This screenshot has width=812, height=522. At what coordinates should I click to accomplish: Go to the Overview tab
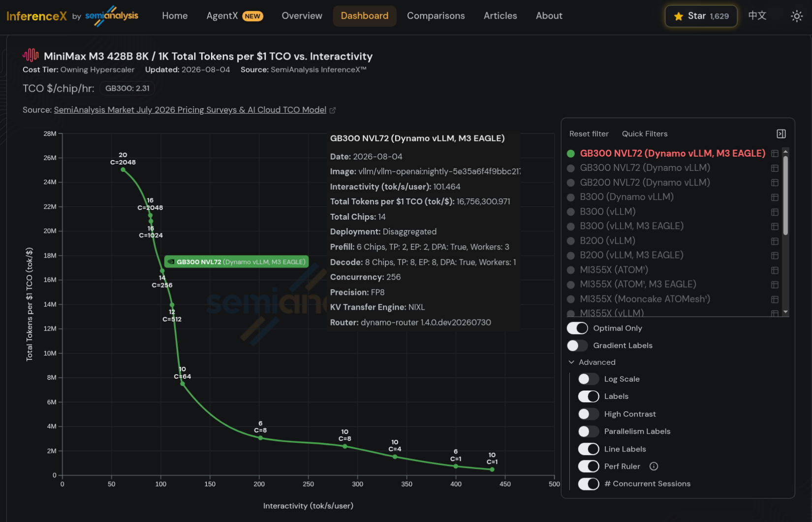302,16
